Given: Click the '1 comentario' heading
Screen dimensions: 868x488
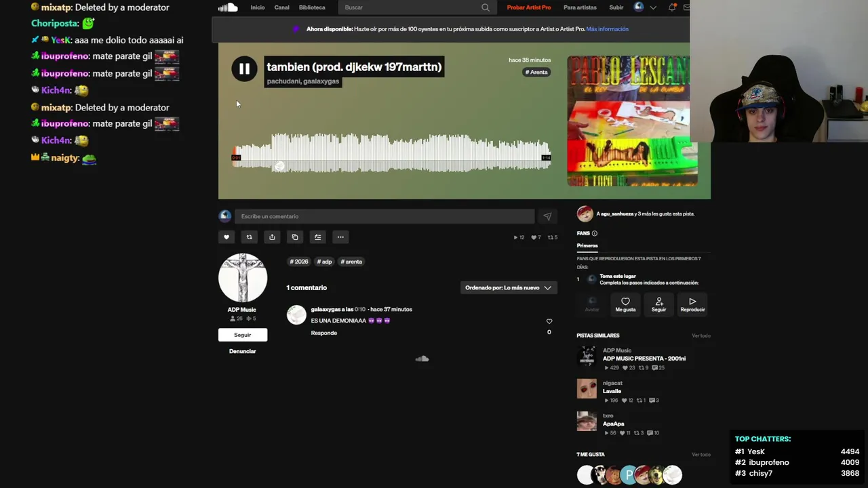Looking at the screenshot, I should 307,288.
